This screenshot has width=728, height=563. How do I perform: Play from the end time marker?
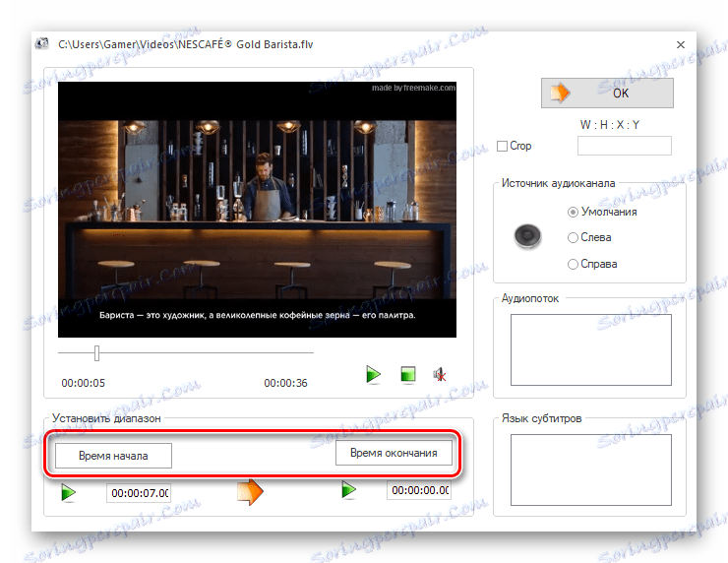point(348,489)
